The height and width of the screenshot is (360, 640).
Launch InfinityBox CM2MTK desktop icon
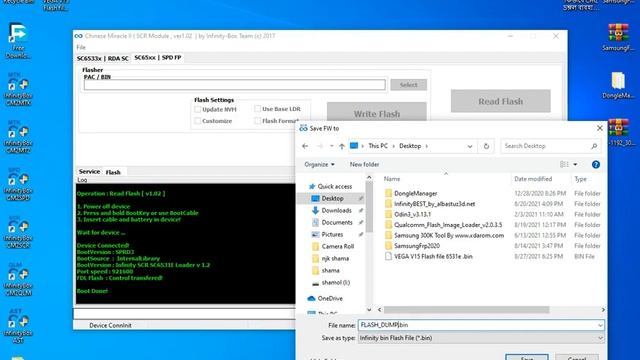[18, 89]
